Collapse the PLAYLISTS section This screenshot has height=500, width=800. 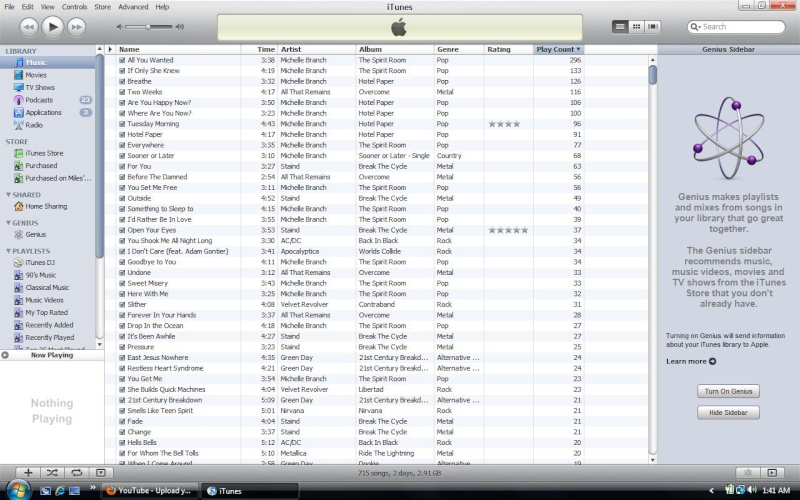click(8, 251)
